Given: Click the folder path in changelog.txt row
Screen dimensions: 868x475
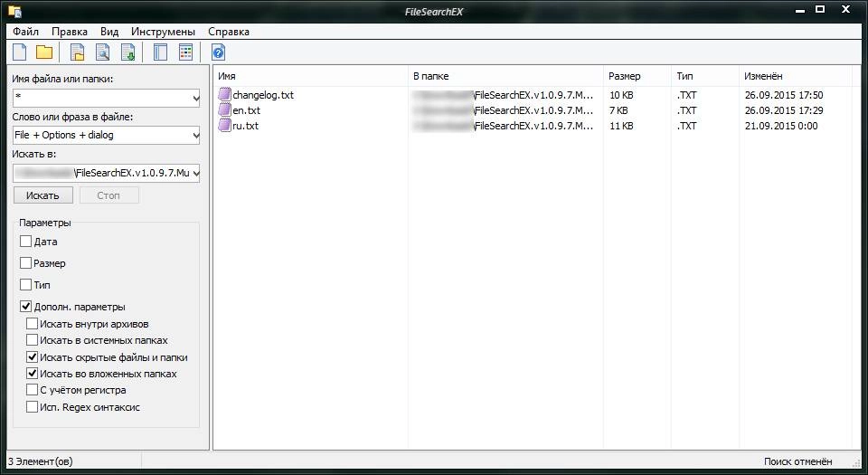Looking at the screenshot, I should [x=504, y=95].
